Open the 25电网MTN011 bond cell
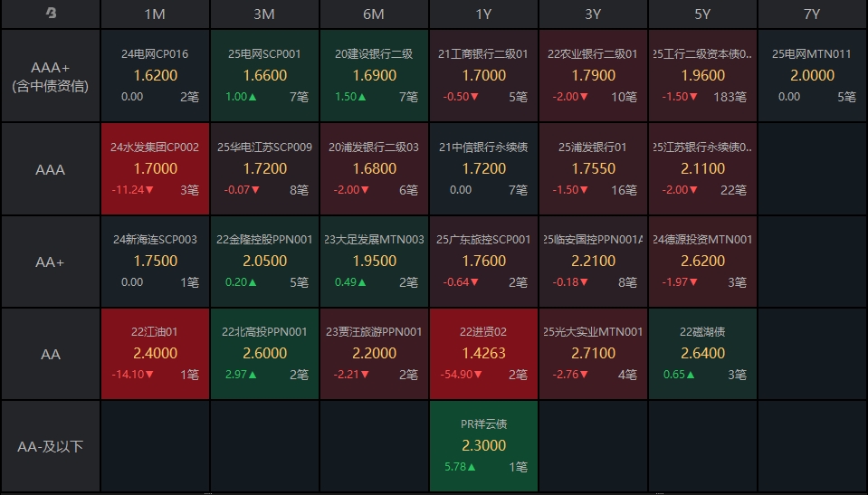The width and height of the screenshot is (868, 495). tap(812, 76)
